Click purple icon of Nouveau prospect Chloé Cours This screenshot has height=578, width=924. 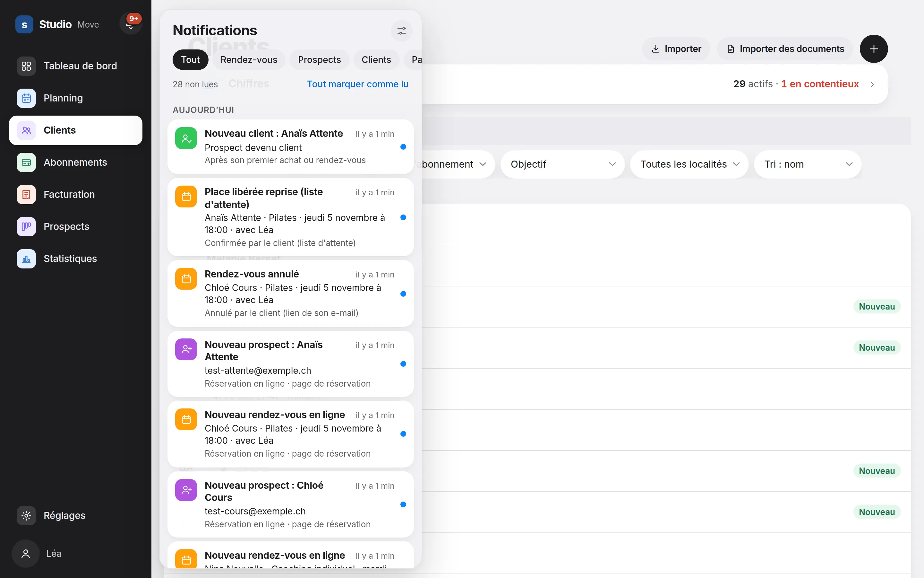(186, 490)
